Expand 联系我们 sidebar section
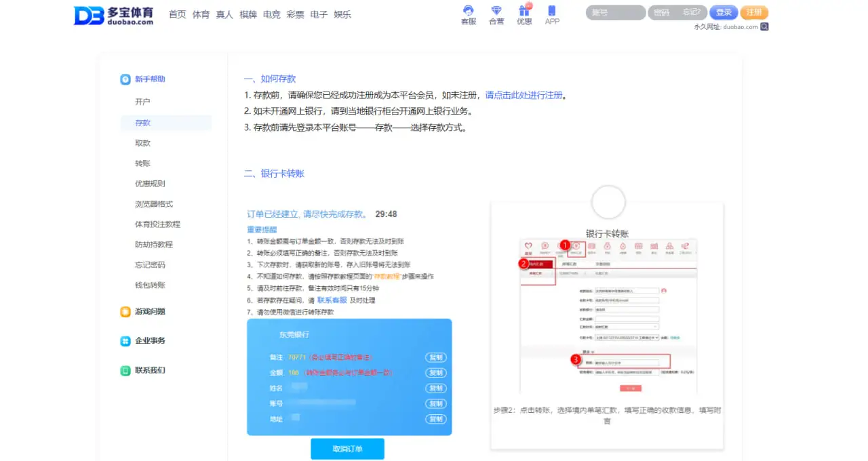Image resolution: width=868 pixels, height=461 pixels. click(x=150, y=371)
